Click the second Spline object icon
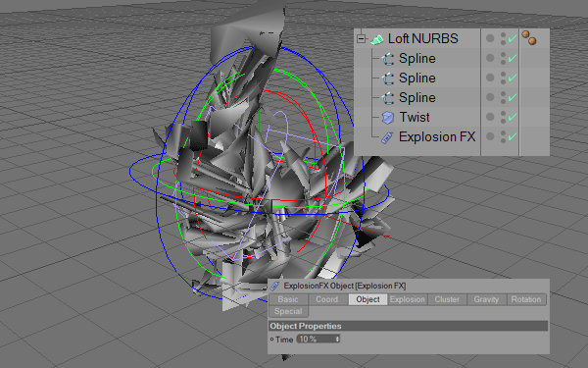Viewport: 588px width, 368px height. point(388,79)
